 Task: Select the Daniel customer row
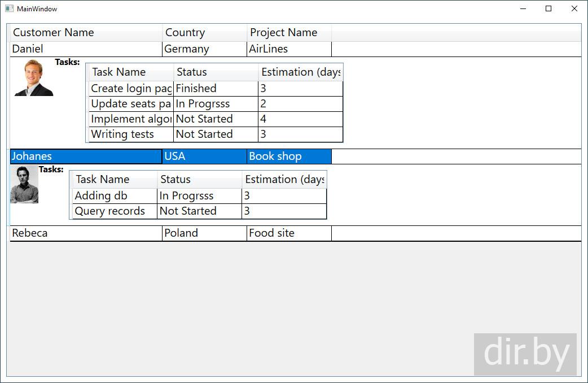pyautogui.click(x=86, y=49)
